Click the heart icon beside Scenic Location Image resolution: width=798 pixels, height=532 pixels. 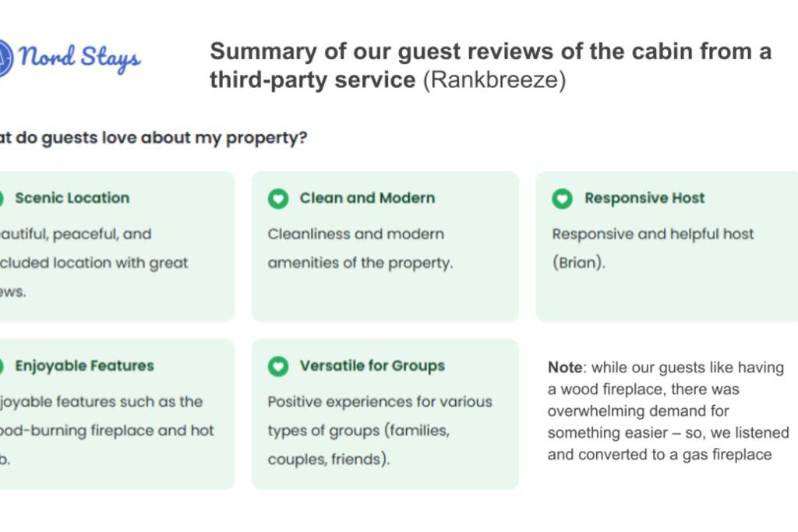[2, 199]
